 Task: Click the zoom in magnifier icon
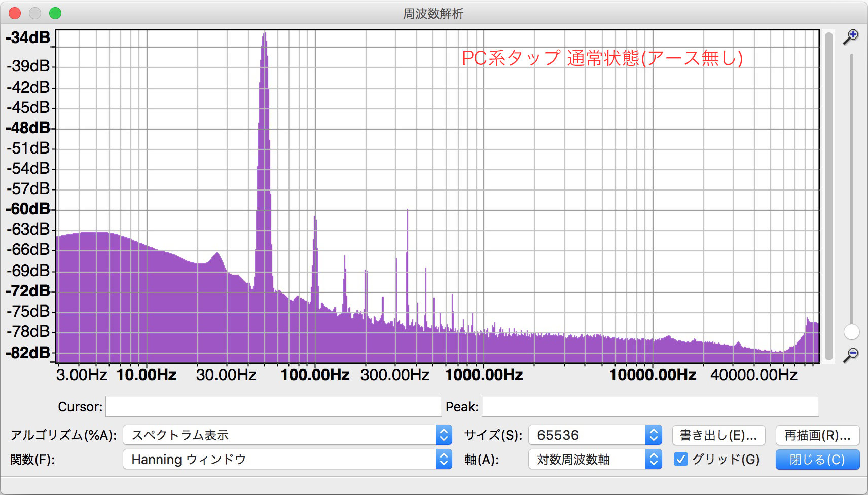pos(850,37)
